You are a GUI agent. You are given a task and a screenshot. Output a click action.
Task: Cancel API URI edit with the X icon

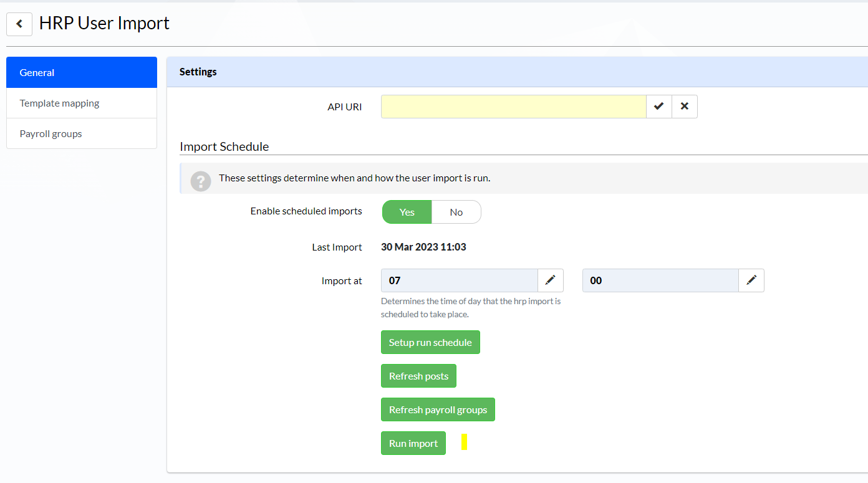tap(685, 107)
